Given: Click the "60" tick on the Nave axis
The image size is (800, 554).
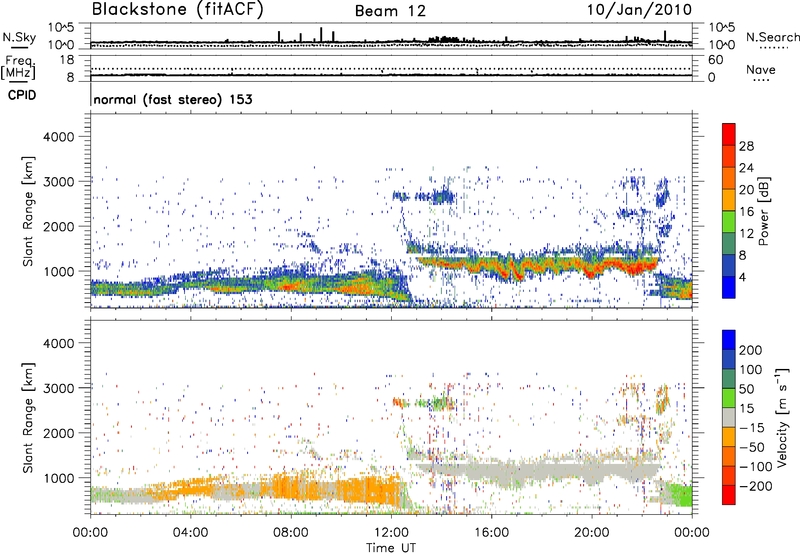Looking at the screenshot, I should [715, 60].
